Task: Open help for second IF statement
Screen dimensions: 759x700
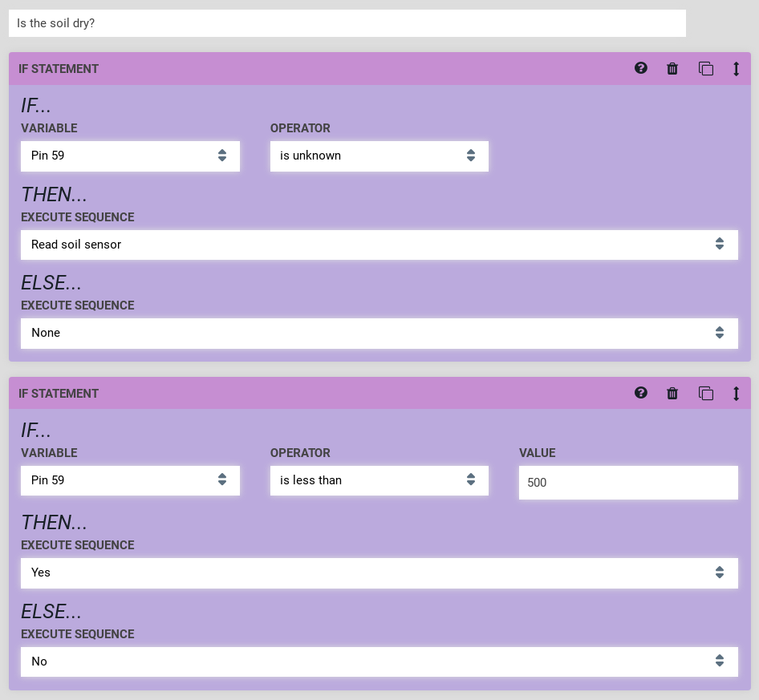Action: [640, 393]
